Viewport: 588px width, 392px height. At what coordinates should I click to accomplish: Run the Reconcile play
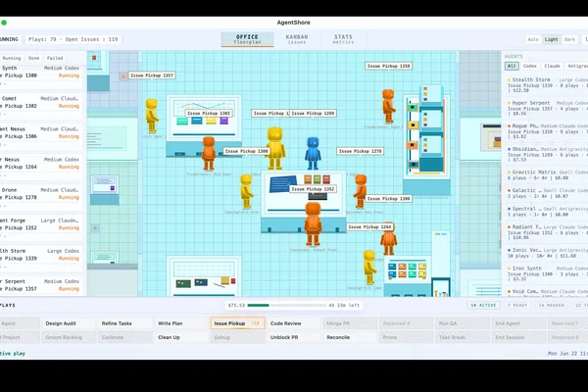pyautogui.click(x=350, y=337)
